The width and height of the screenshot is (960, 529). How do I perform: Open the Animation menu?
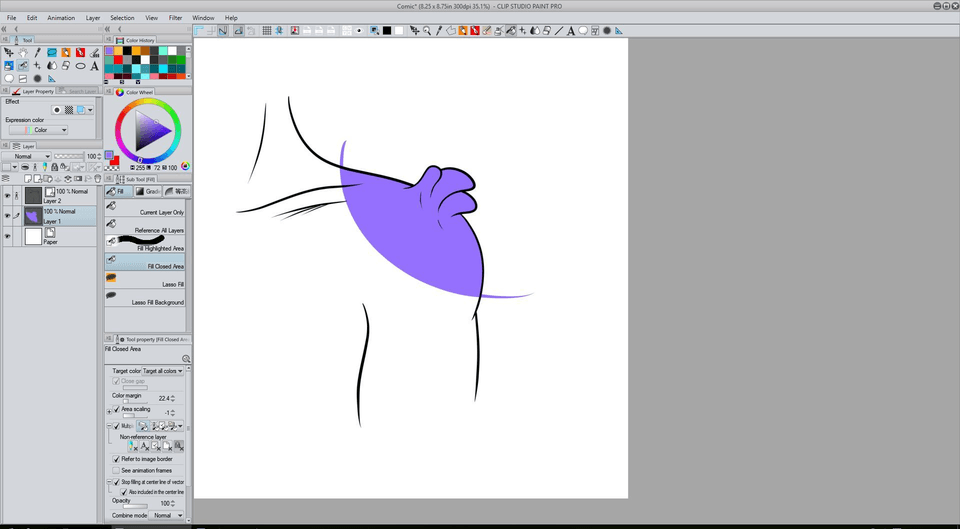point(61,18)
